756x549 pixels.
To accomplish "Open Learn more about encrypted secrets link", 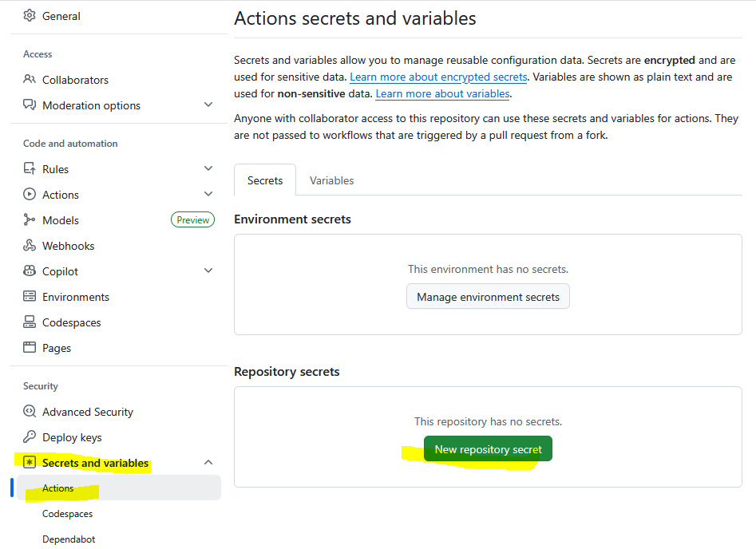I will [438, 77].
